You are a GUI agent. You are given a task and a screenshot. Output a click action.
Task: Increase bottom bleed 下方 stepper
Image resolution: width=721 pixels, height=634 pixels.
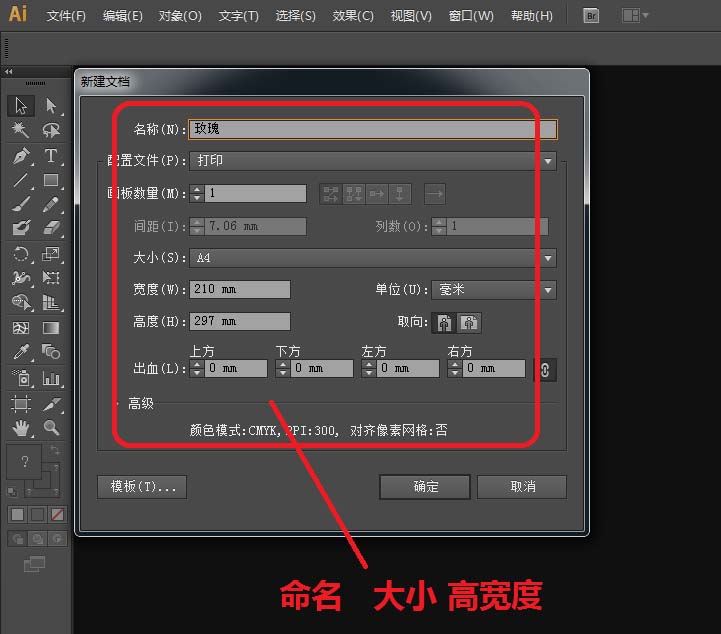283,364
